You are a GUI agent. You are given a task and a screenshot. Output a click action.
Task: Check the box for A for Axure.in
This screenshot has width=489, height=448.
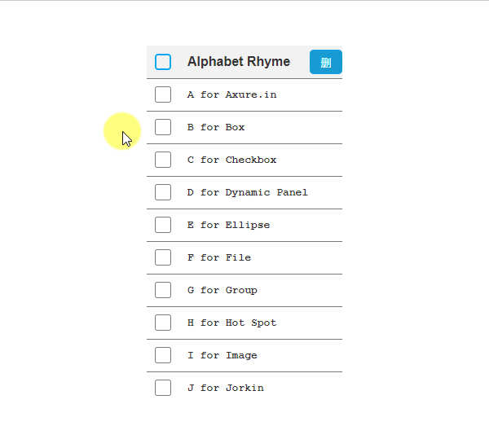tap(163, 94)
